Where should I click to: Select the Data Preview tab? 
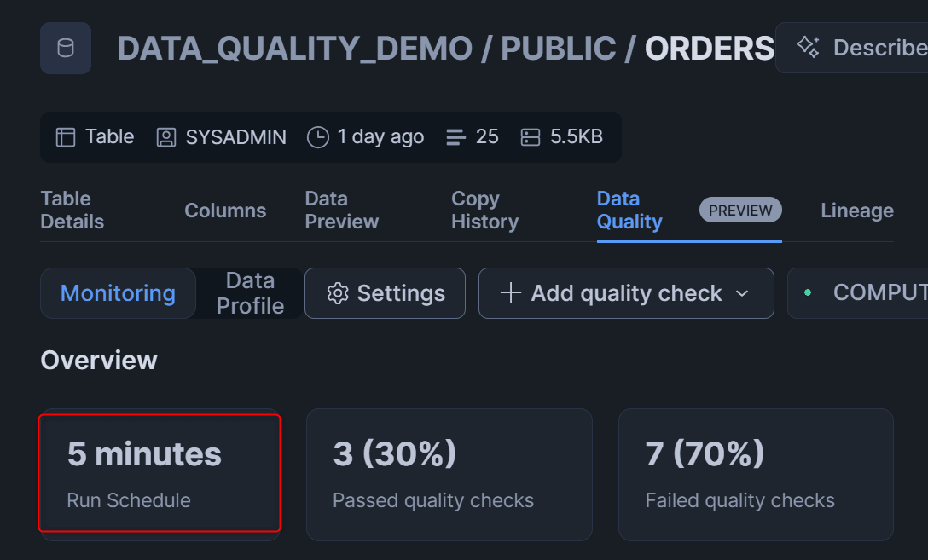342,211
